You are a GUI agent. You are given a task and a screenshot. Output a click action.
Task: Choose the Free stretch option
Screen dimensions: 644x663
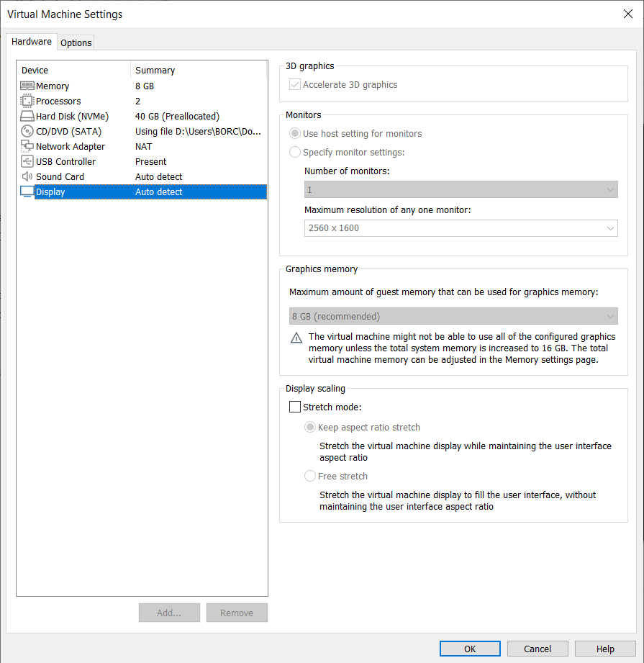309,476
